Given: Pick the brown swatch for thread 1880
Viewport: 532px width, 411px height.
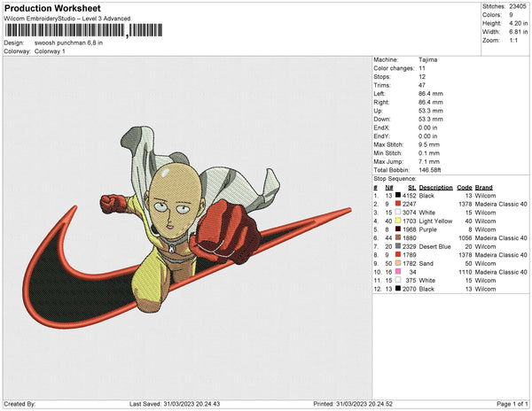Looking at the screenshot, I should [x=398, y=238].
